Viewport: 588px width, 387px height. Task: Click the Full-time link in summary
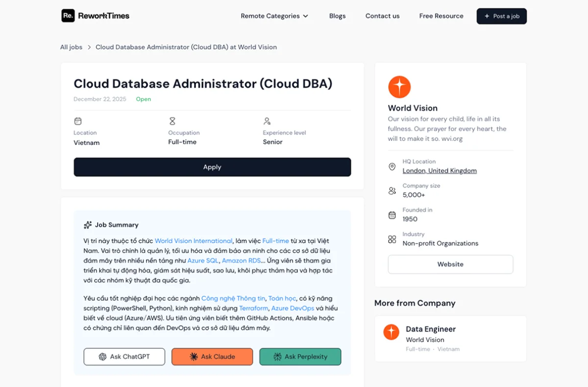click(275, 241)
